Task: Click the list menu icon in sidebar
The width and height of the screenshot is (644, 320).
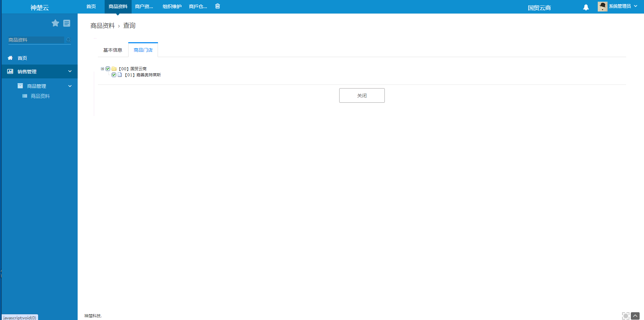Action: click(67, 23)
